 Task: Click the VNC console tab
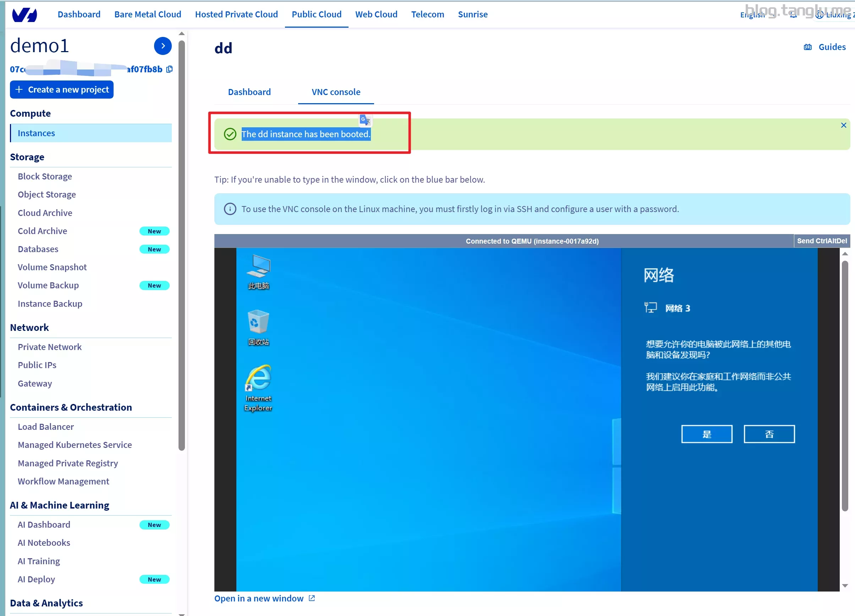click(336, 91)
